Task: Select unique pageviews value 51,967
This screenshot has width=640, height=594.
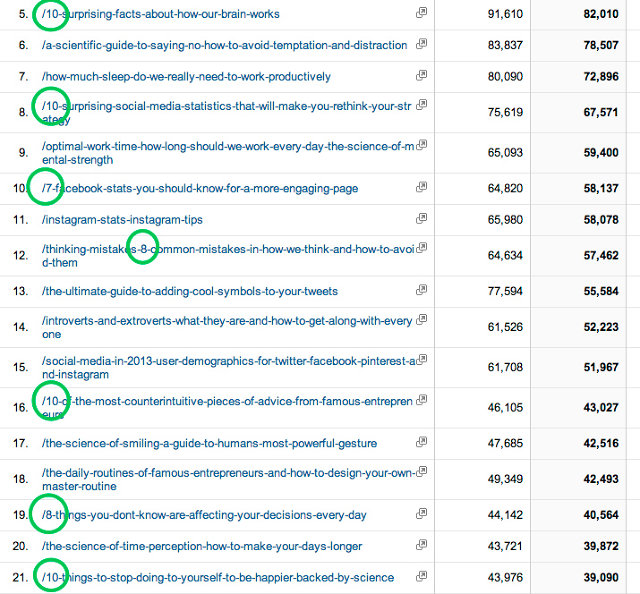Action: tap(601, 367)
